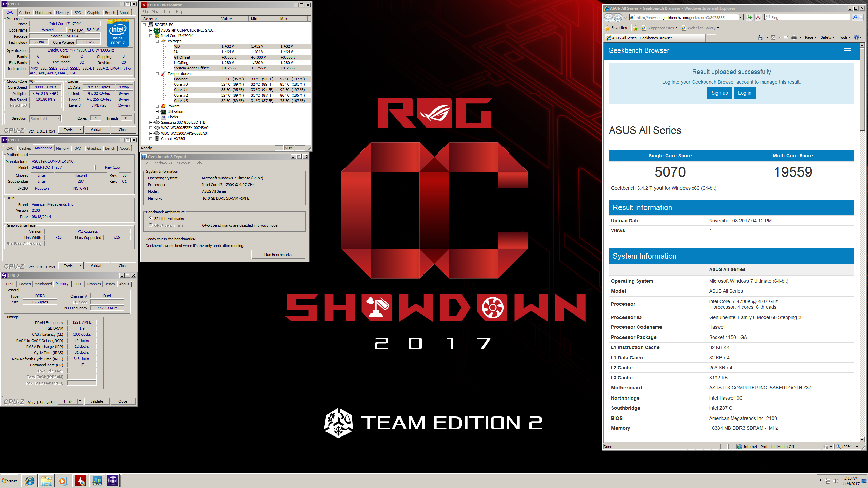Open the Benchmarks menu in Geekbench
This screenshot has height=488, width=868.
pos(162,163)
